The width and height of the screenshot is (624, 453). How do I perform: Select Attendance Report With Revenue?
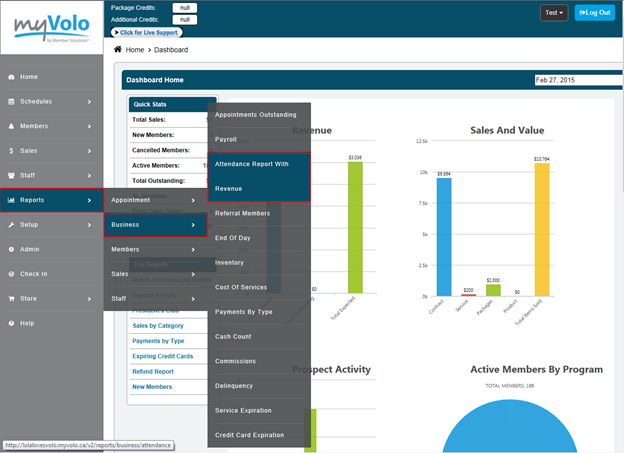coord(259,176)
